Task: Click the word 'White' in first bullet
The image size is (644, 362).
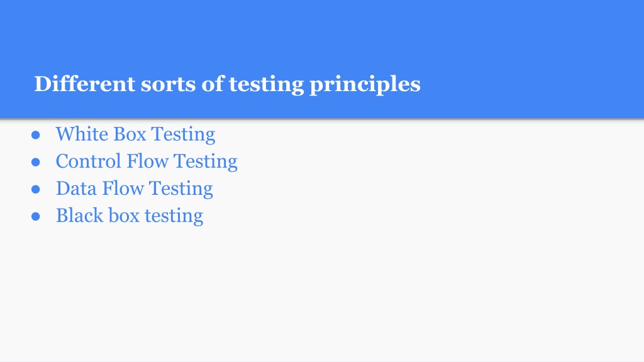Action: point(82,134)
